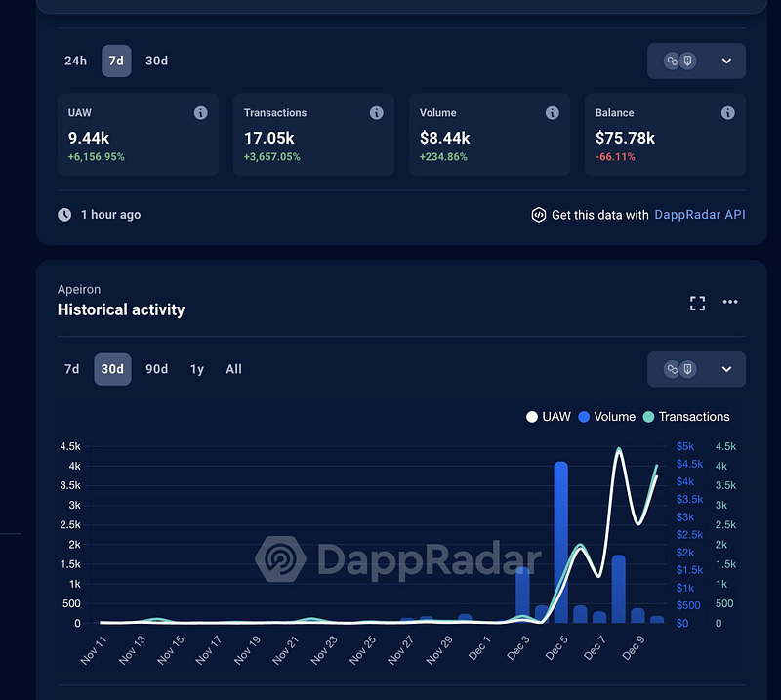Switch chart range to 90d
781x700 pixels.
156,369
